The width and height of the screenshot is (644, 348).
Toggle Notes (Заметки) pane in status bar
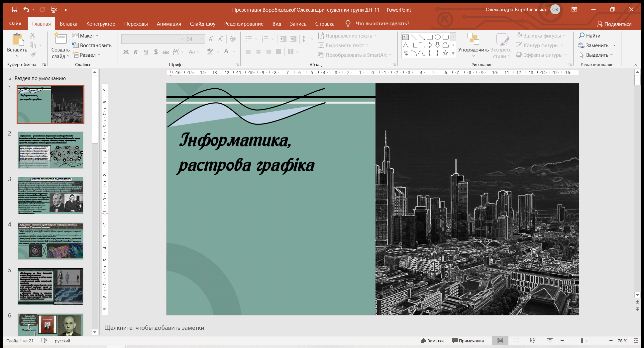click(x=432, y=341)
